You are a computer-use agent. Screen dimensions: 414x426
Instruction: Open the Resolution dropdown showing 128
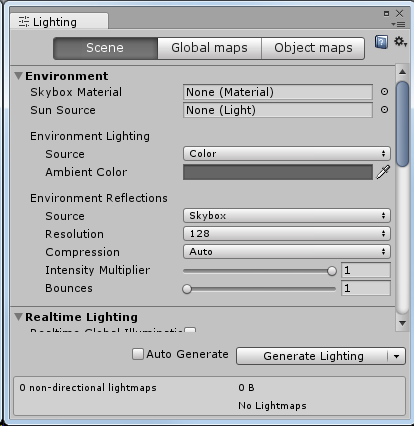pos(287,234)
